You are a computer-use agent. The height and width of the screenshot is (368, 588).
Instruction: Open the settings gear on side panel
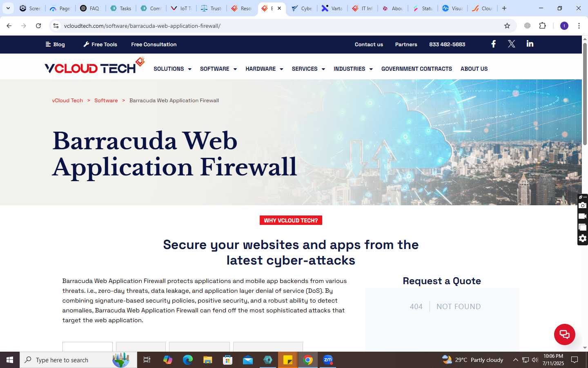[583, 238]
